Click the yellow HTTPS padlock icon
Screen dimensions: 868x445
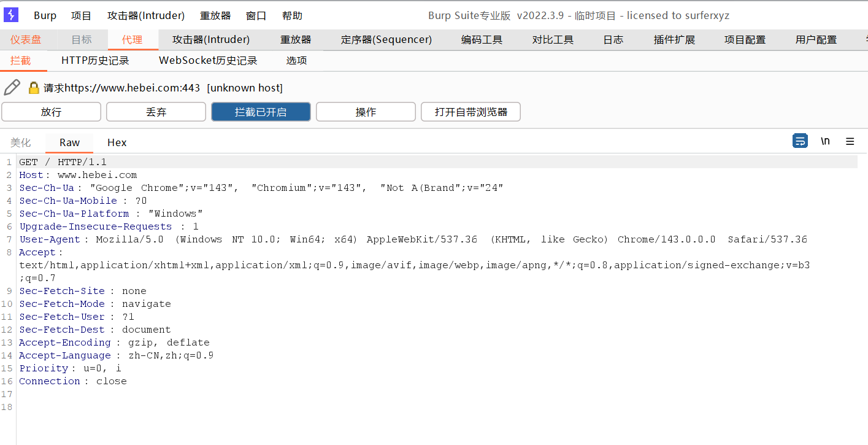pyautogui.click(x=34, y=88)
